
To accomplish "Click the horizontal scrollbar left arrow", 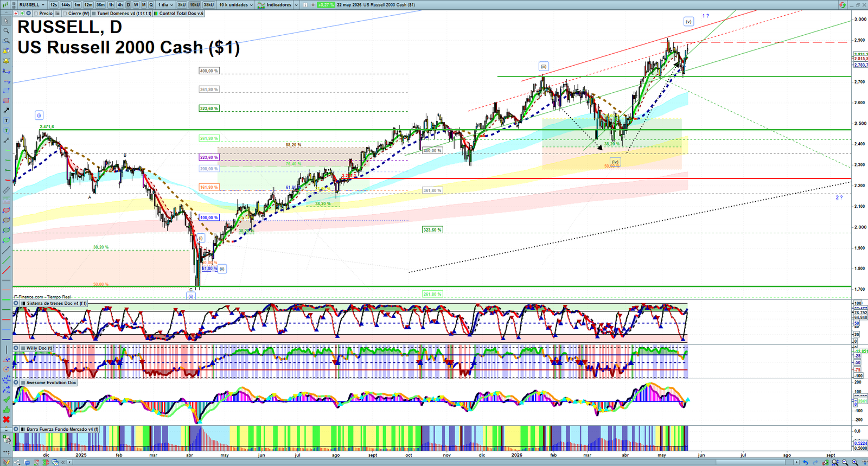I will pos(69,462).
